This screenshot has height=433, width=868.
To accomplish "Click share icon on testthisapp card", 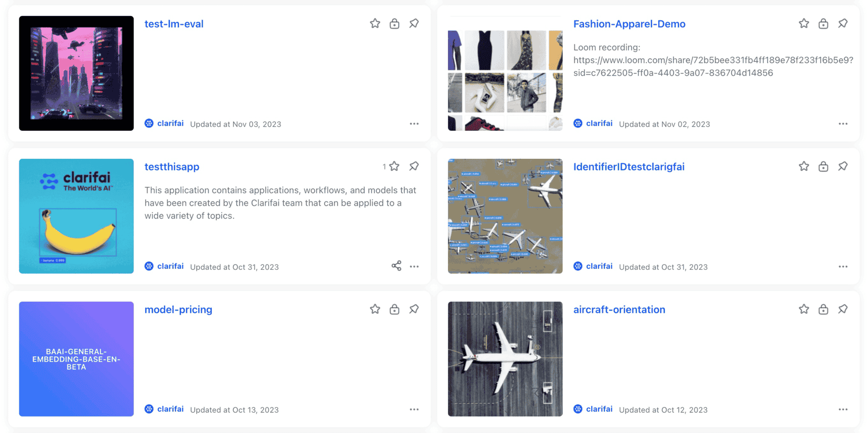I will (x=396, y=266).
